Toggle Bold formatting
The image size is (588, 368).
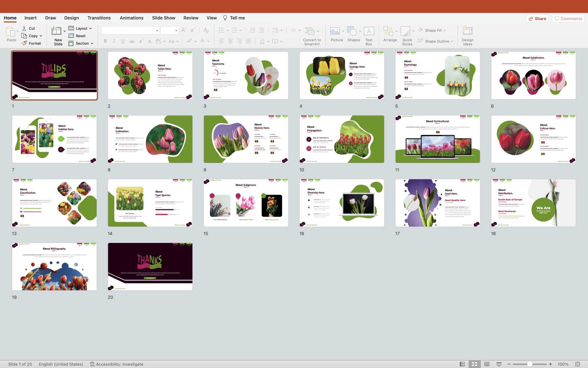coord(105,41)
